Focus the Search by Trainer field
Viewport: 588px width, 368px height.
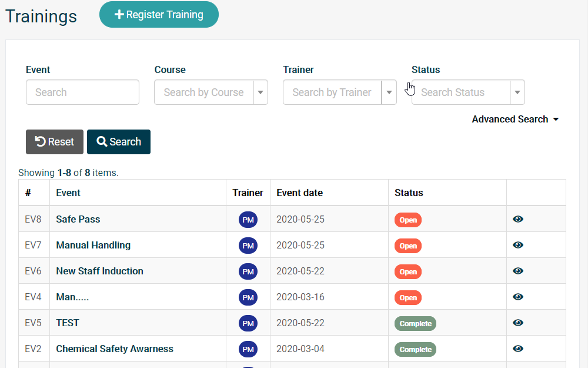(332, 92)
